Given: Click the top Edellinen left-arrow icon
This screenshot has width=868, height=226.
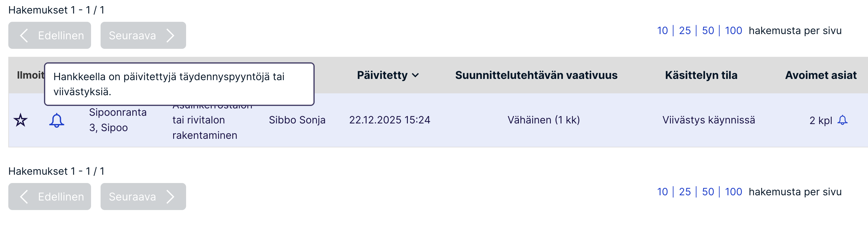Looking at the screenshot, I should [x=24, y=35].
